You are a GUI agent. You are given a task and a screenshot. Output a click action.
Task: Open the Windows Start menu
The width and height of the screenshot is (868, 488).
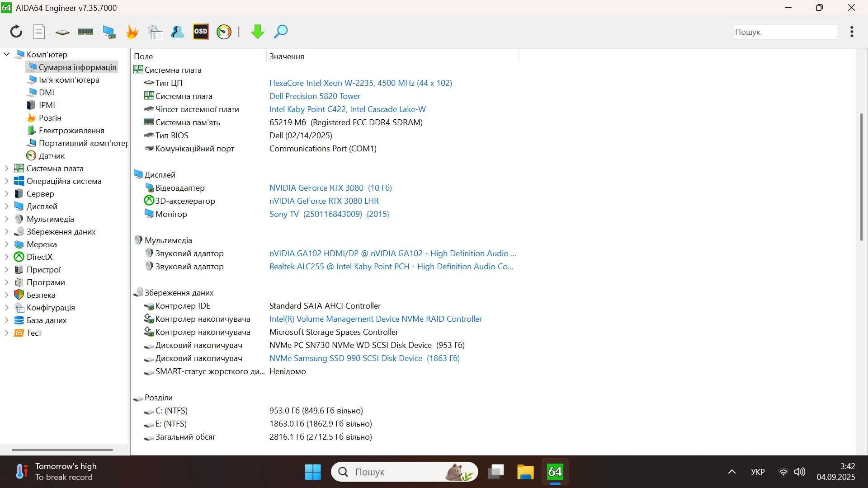pyautogui.click(x=313, y=472)
